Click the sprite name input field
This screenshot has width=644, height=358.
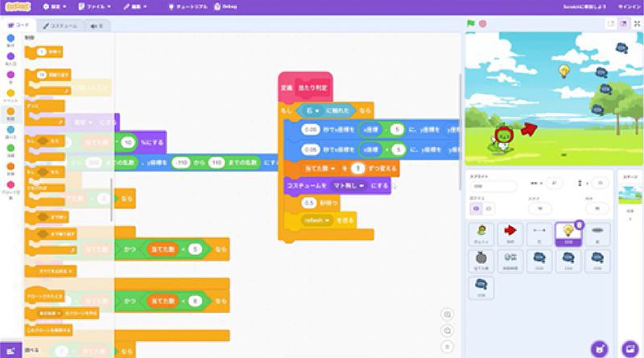493,186
